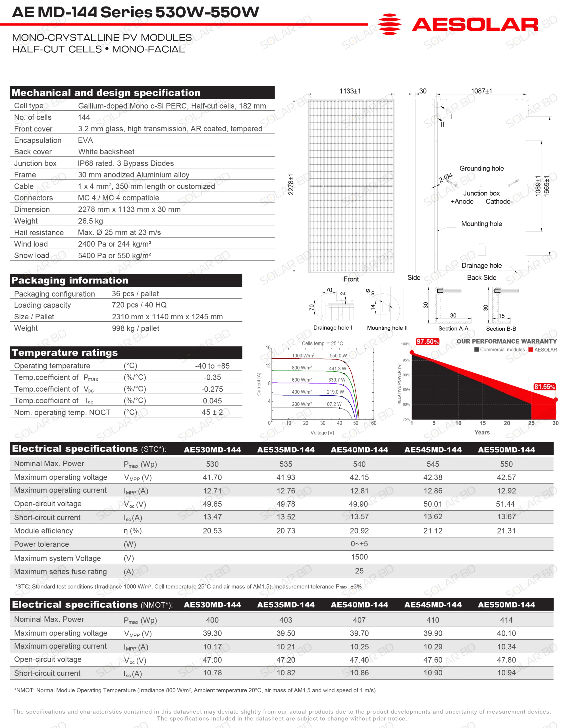Click the 97.50% warranty badge
This screenshot has height=728, width=565.
pos(427,342)
